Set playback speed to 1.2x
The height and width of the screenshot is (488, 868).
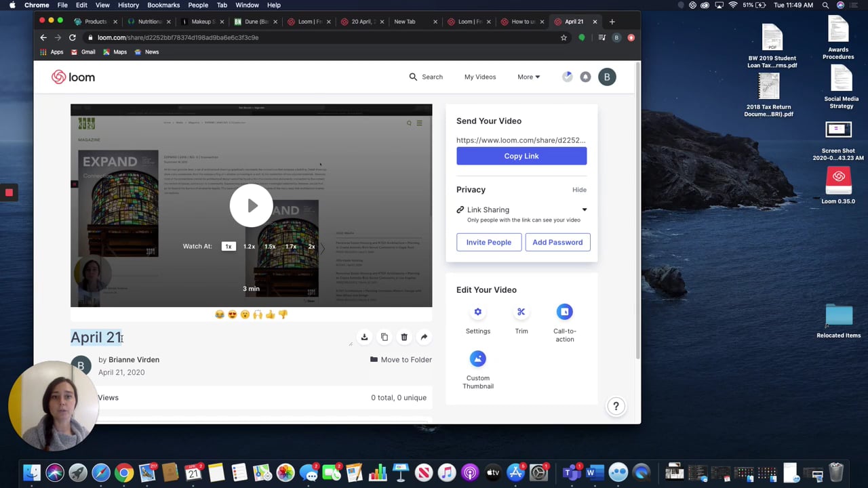[249, 247]
